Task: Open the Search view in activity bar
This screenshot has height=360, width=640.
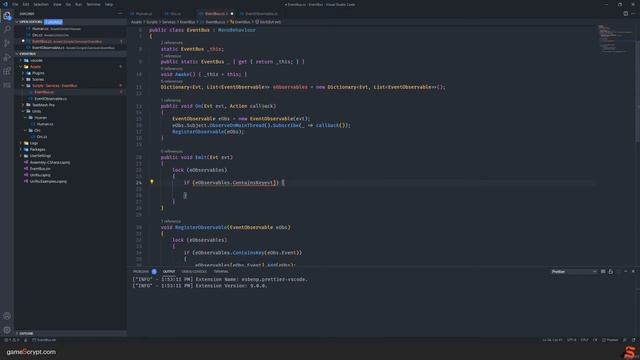Action: 7,29
